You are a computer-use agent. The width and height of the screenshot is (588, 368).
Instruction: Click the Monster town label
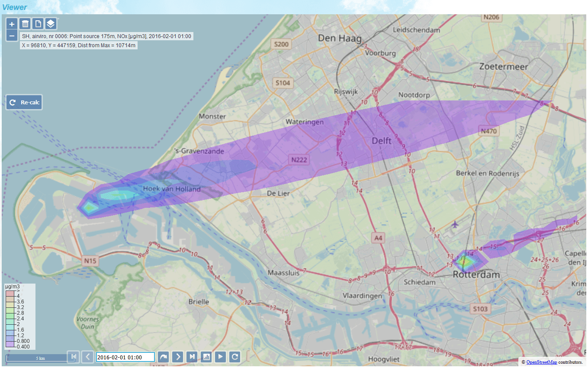212,116
